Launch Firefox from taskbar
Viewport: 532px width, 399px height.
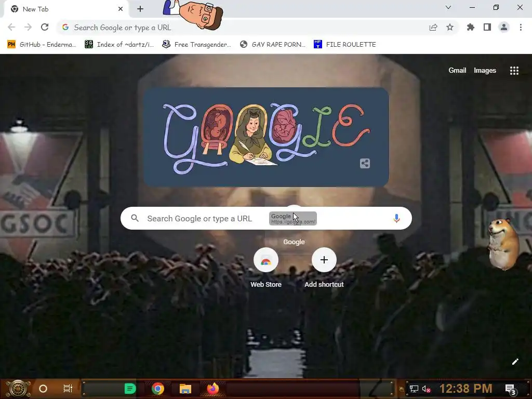click(212, 389)
